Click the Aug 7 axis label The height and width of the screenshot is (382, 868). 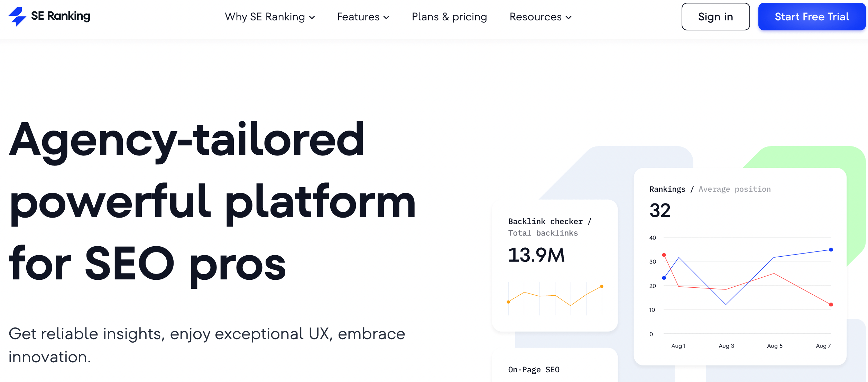pos(823,346)
